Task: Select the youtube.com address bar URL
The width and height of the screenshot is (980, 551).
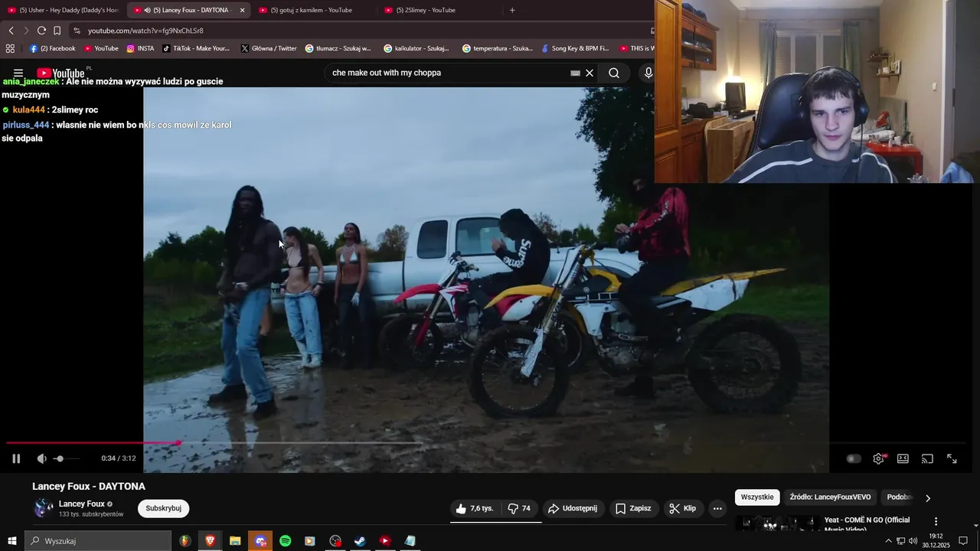Action: [x=145, y=31]
